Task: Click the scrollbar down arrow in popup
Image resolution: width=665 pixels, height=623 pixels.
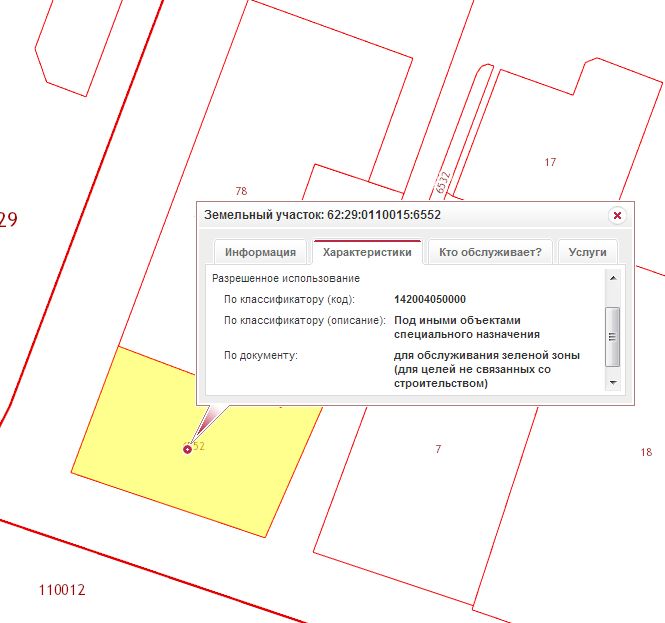Action: coord(613,382)
